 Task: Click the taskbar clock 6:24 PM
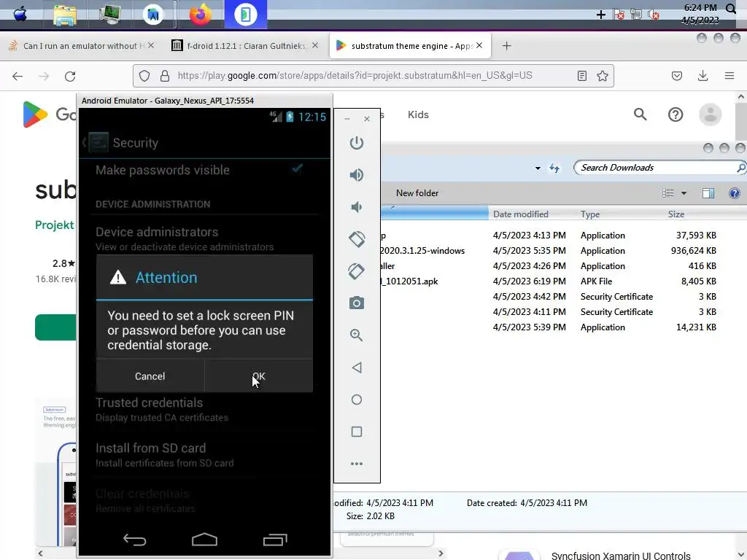(x=700, y=7)
